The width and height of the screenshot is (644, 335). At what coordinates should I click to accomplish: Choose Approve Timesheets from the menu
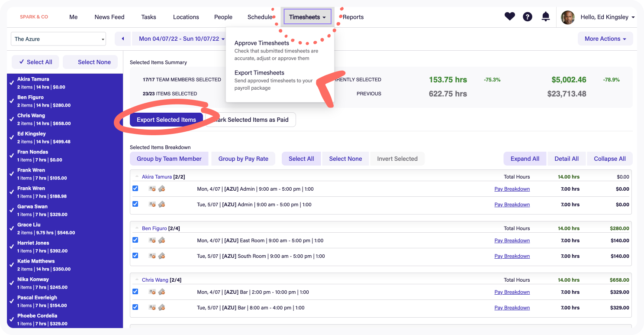(x=261, y=43)
